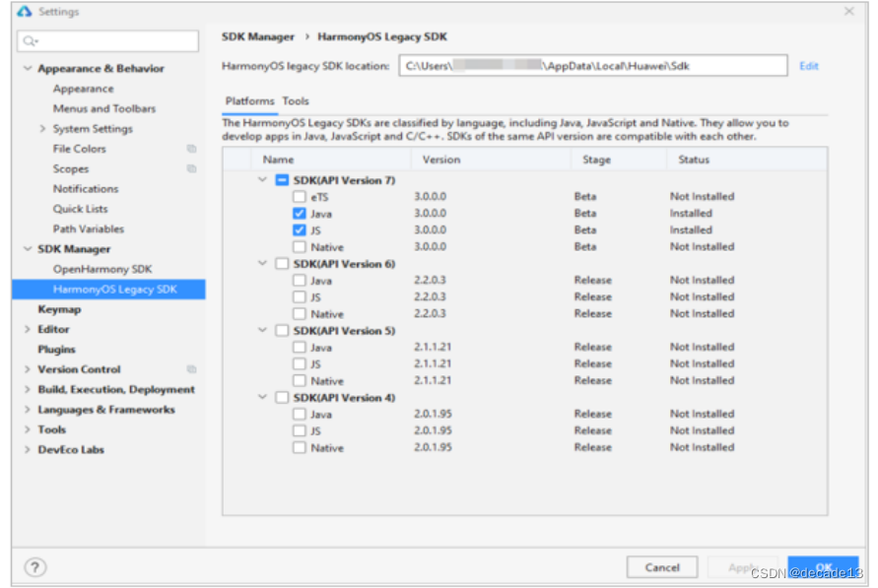Uncheck JS 3.0.0.0 checkbox
The image size is (878, 588).
point(300,229)
